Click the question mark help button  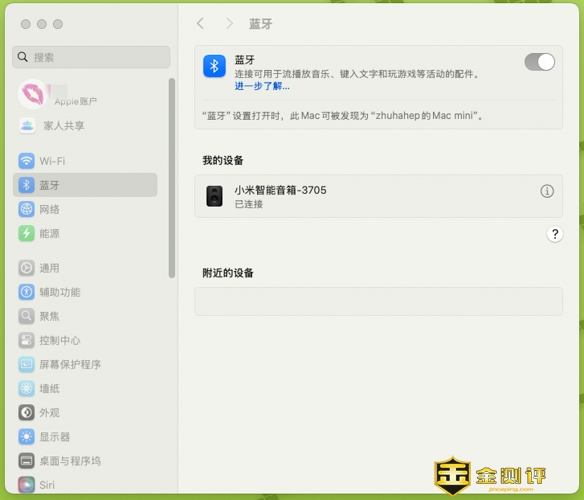[x=555, y=234]
